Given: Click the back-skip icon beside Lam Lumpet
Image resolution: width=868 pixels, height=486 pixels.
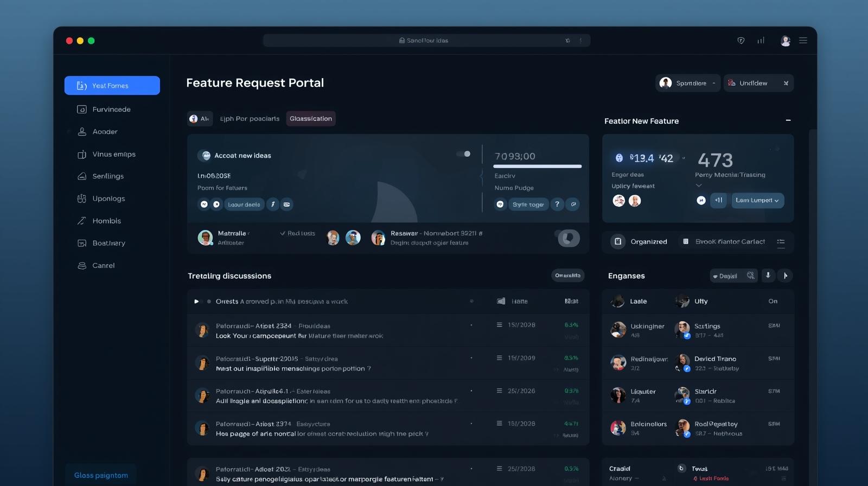Looking at the screenshot, I should click(718, 200).
